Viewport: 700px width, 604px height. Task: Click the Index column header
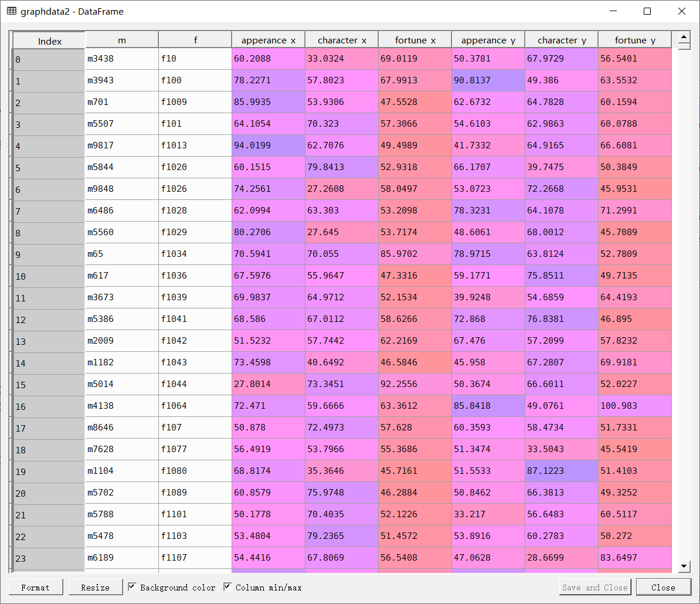pos(49,40)
